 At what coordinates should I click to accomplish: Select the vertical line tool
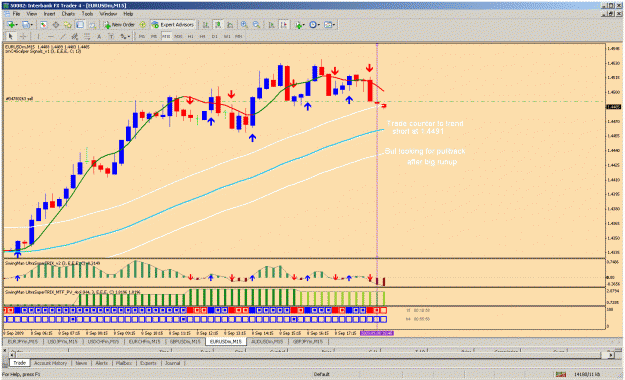point(39,36)
